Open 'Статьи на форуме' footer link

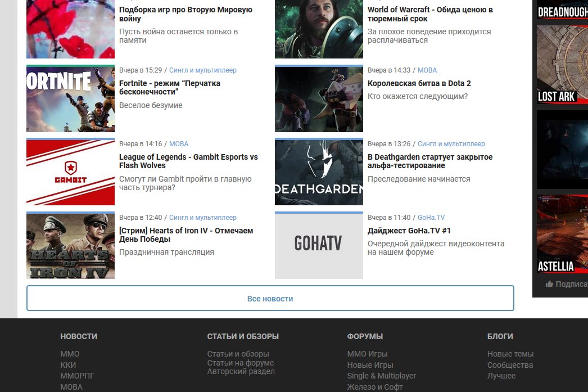pos(241,363)
